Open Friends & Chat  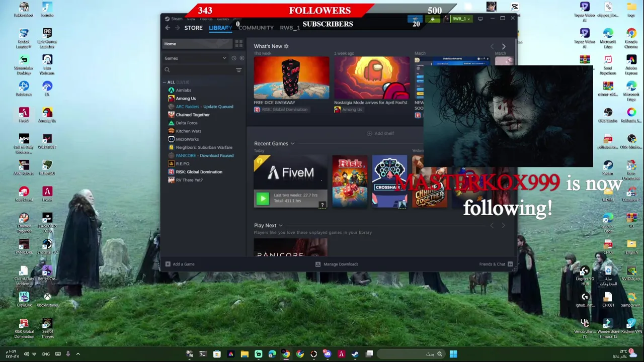click(x=496, y=264)
